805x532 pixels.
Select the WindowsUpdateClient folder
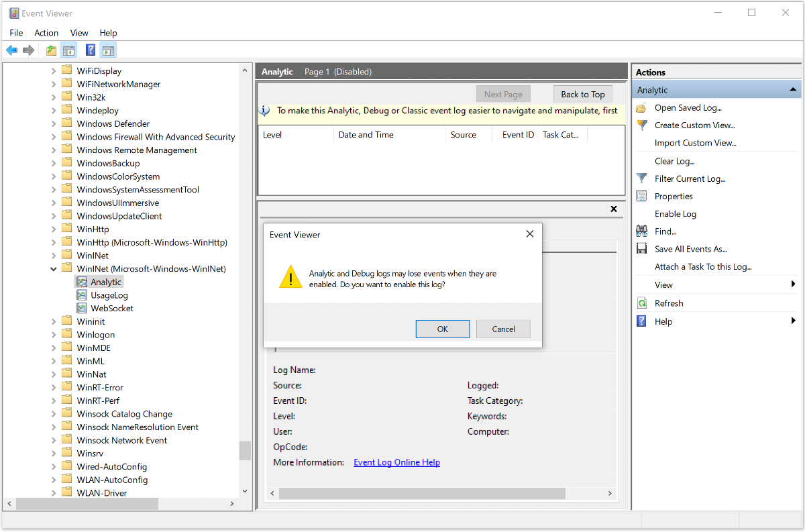(119, 216)
